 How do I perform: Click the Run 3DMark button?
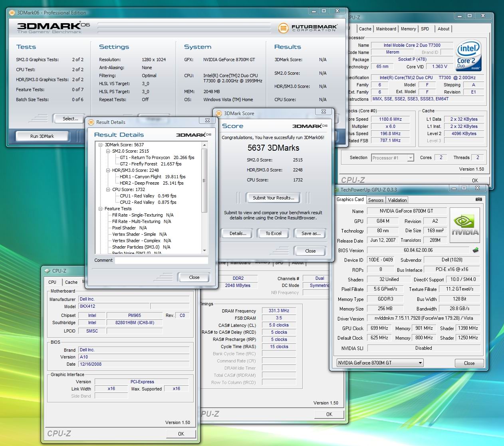coord(42,136)
